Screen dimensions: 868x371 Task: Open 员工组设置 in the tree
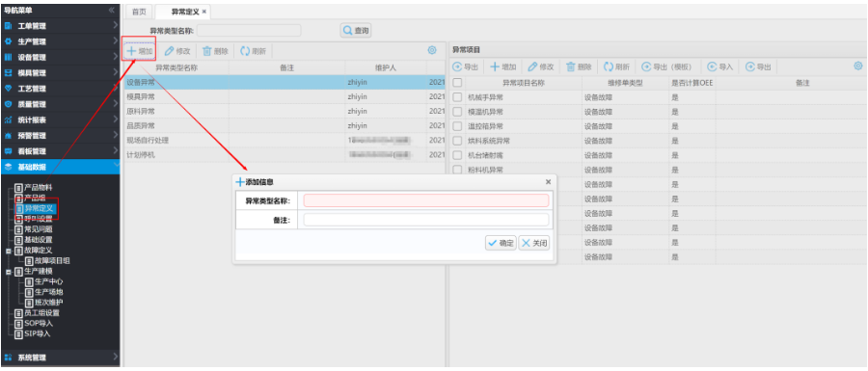[41, 313]
